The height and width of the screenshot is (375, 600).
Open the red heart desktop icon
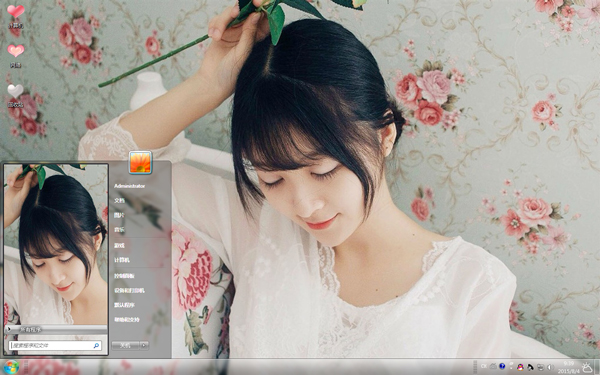[x=16, y=11]
